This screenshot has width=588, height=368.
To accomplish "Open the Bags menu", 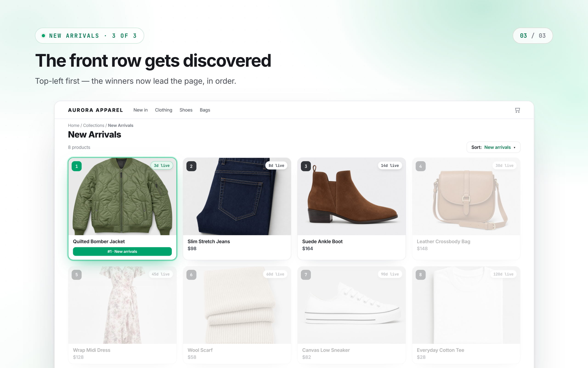I will click(x=205, y=110).
